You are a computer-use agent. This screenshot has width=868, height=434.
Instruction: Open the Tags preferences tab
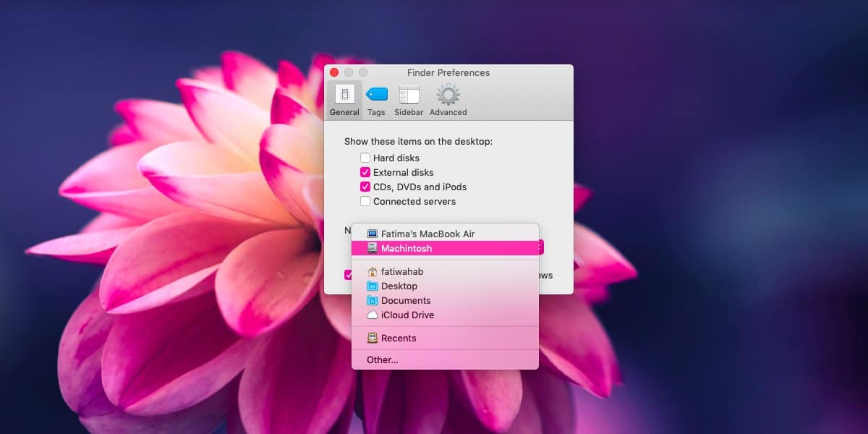[376, 100]
